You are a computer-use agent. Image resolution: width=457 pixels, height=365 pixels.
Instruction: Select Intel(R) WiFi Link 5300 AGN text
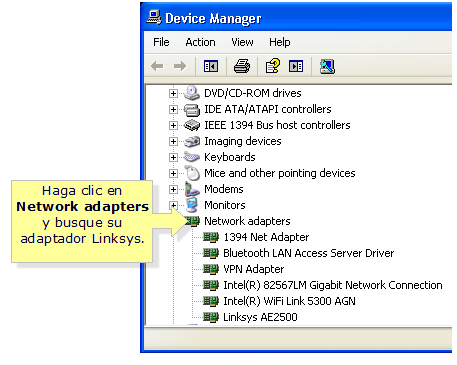pos(289,301)
